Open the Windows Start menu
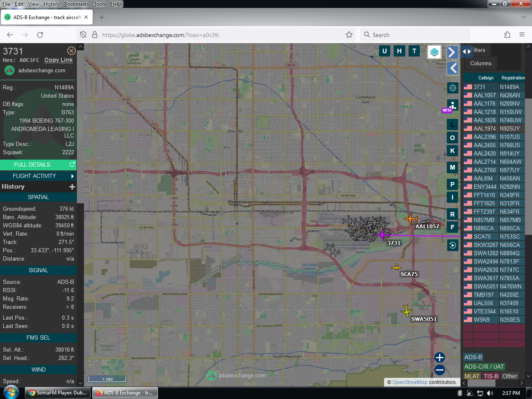 pos(11,392)
